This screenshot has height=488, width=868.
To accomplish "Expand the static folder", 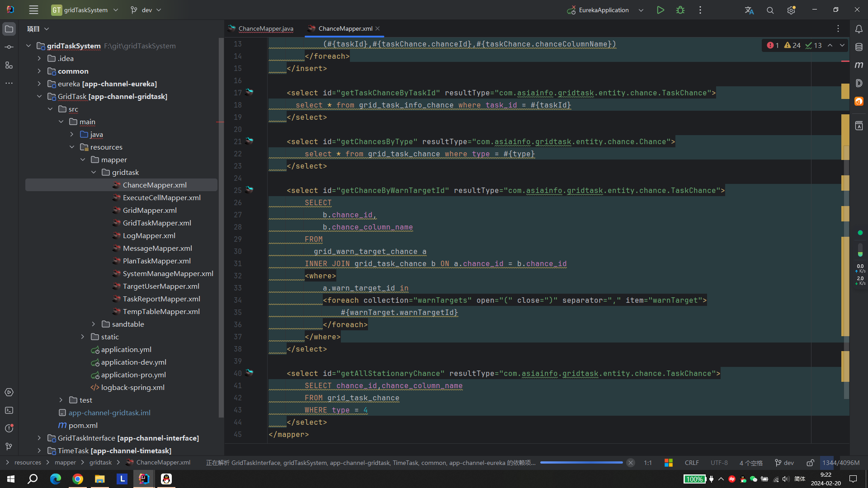I will (83, 337).
